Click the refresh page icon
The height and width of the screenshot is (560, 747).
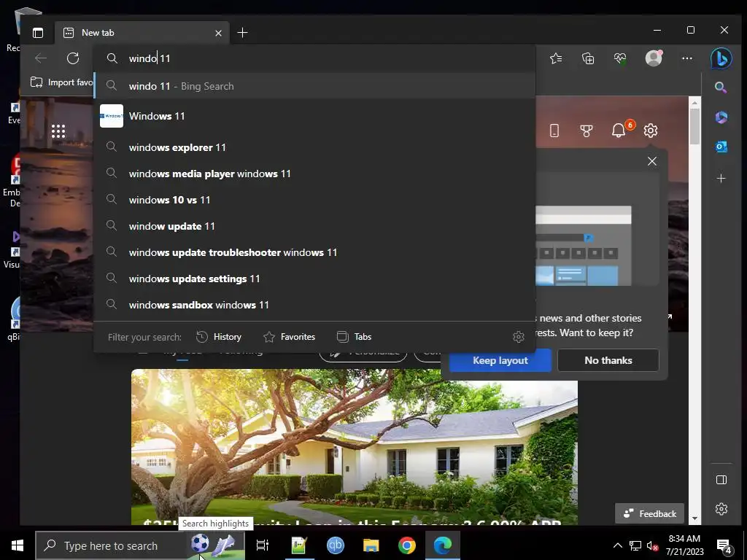tap(73, 58)
